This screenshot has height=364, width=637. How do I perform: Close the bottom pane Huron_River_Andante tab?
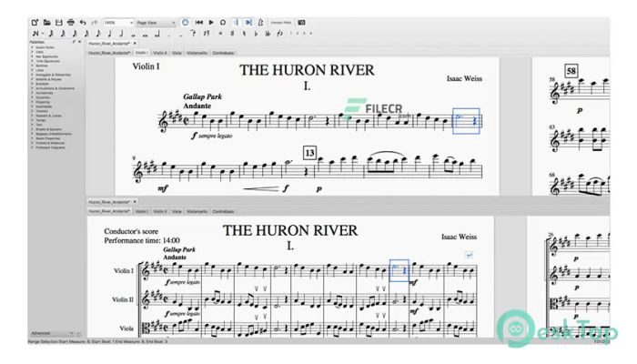(135, 201)
